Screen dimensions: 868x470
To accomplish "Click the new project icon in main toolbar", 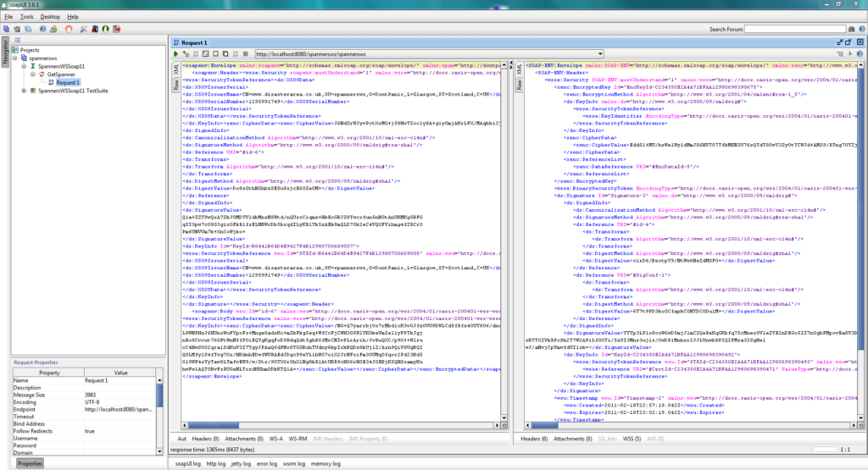I will tap(5, 29).
